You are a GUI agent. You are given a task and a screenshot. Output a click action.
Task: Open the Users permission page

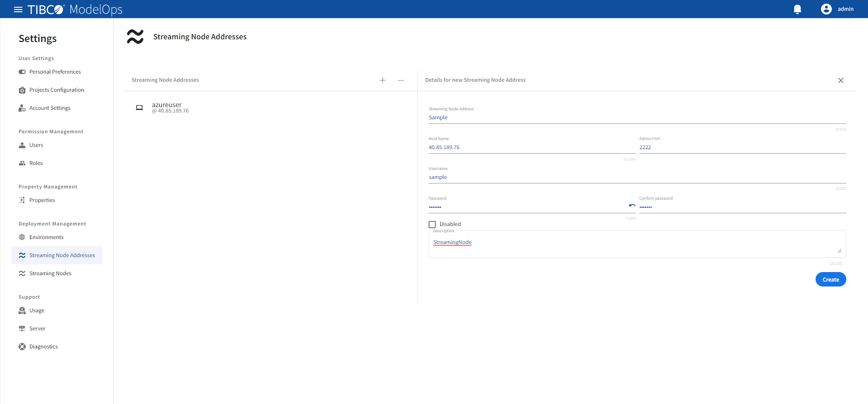(x=36, y=145)
